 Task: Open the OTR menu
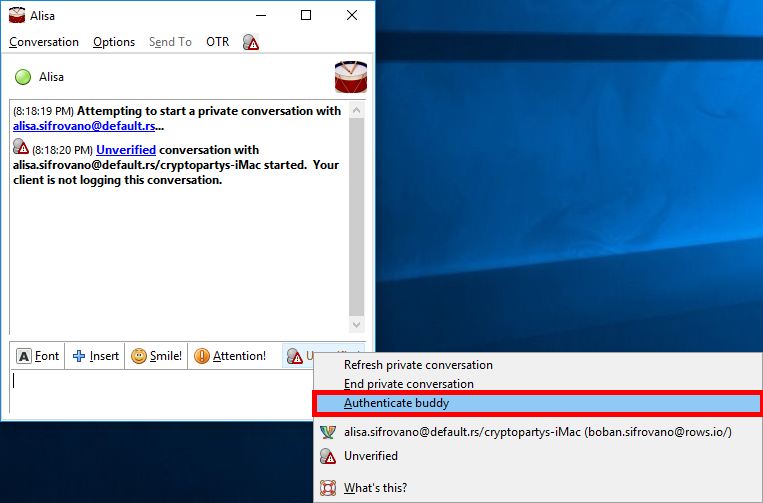tap(218, 42)
